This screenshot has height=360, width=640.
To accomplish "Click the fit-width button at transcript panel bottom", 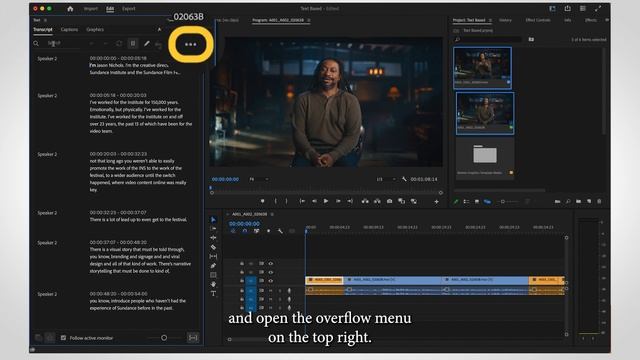I will 193,338.
